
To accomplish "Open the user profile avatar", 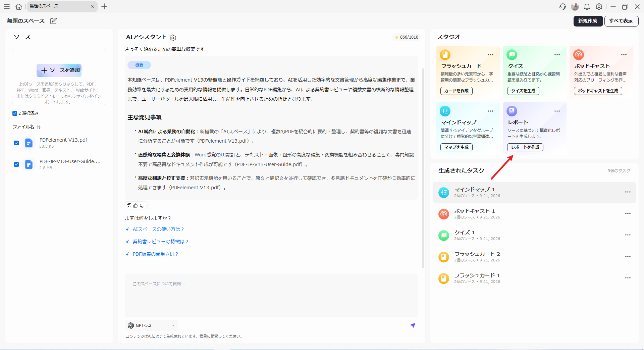I will coord(575,7).
